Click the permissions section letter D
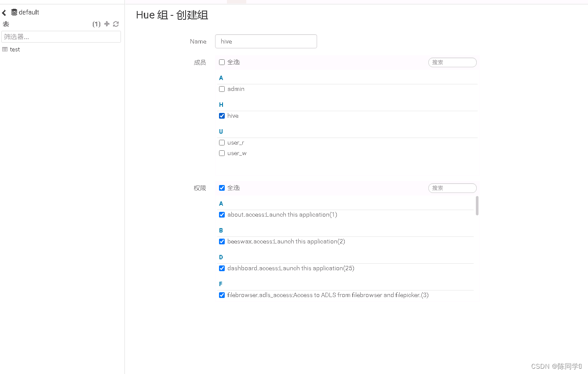The image size is (588, 374). coord(221,257)
